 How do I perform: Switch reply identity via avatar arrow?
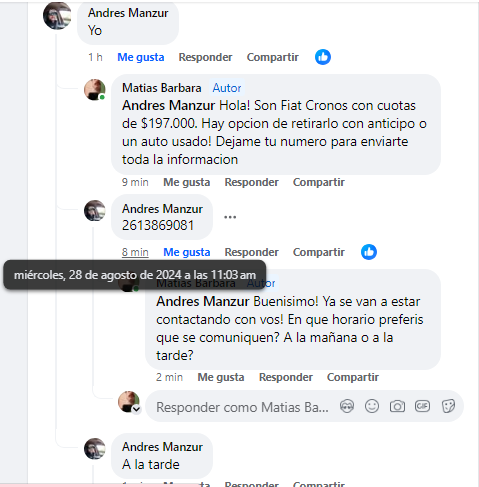[136, 409]
